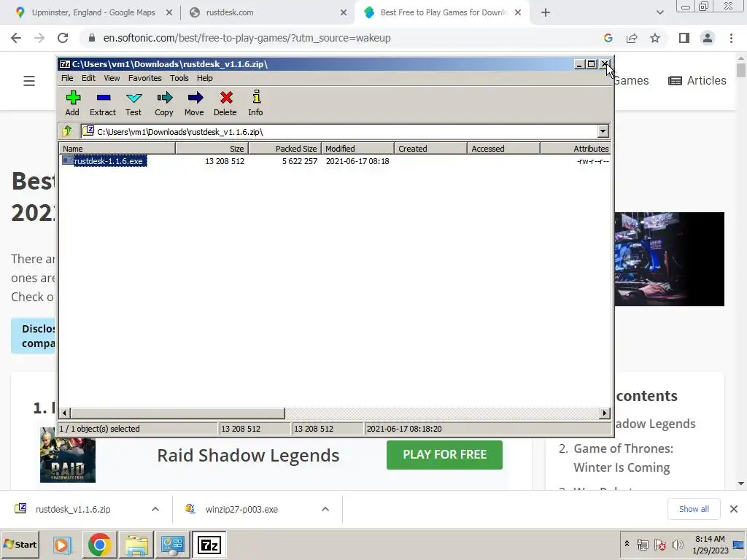Click Show all downloads
Viewport: 747px width, 560px height.
point(694,509)
